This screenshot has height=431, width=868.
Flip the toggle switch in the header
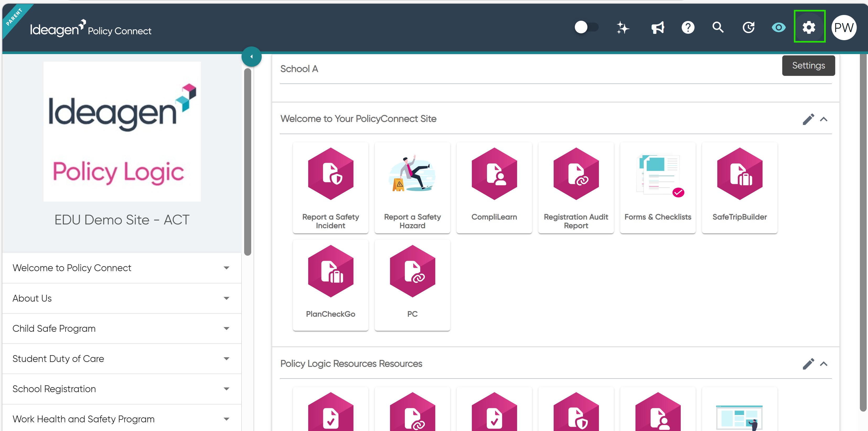pos(586,27)
